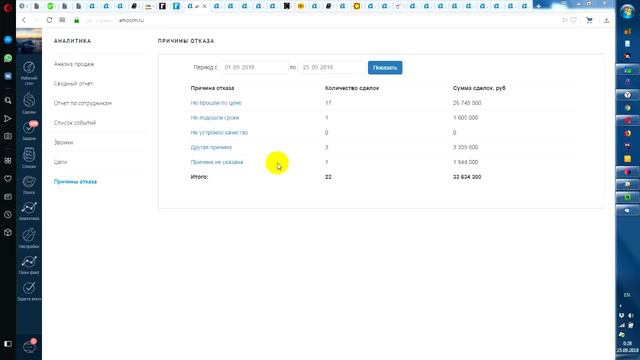
Task: Switch to the yellow circle icon tab
Action: click(356, 6)
